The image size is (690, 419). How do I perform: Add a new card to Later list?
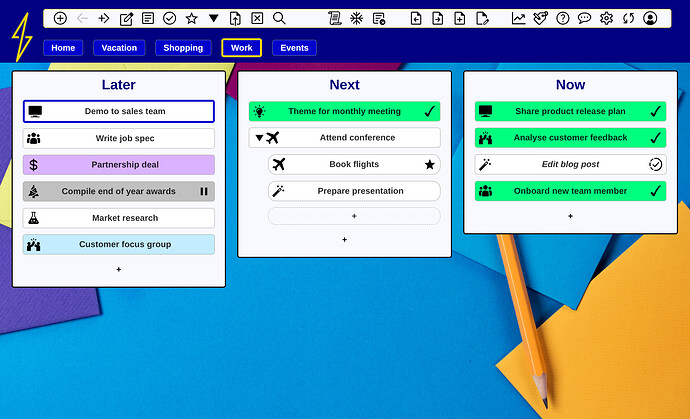pos(119,269)
